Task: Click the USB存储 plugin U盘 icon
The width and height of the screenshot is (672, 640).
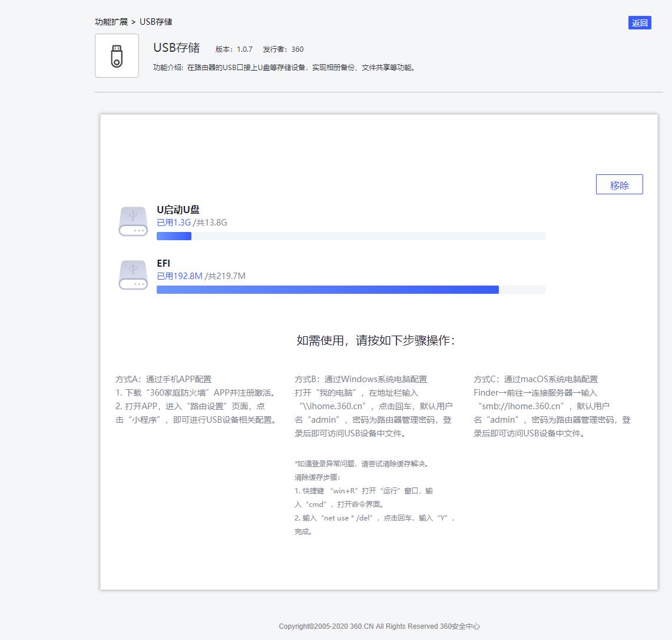Action: (x=117, y=55)
